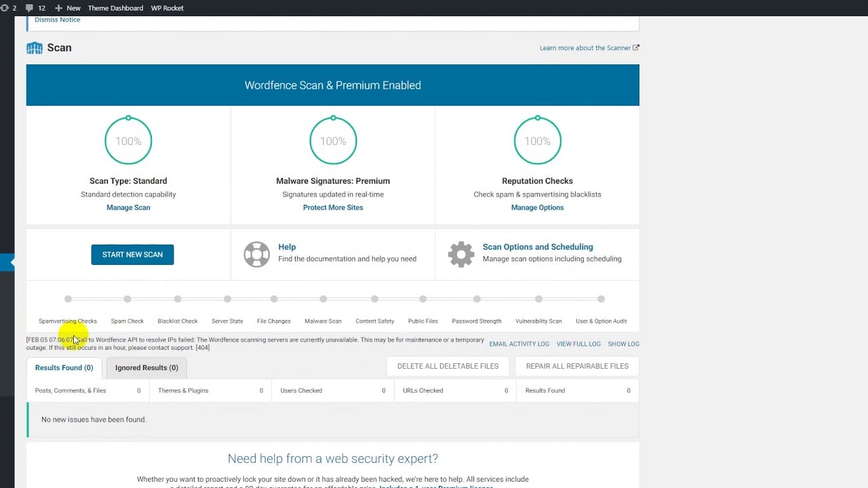868x488 pixels.
Task: Open the WP Rocket admin bar menu
Action: 167,8
